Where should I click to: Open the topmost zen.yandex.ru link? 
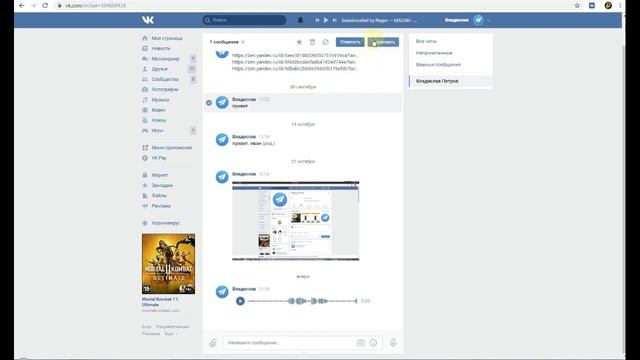[x=295, y=55]
